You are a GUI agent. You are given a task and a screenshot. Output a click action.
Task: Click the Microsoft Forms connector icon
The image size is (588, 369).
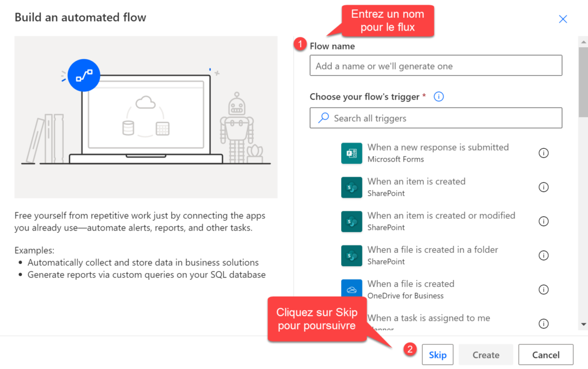coord(351,153)
